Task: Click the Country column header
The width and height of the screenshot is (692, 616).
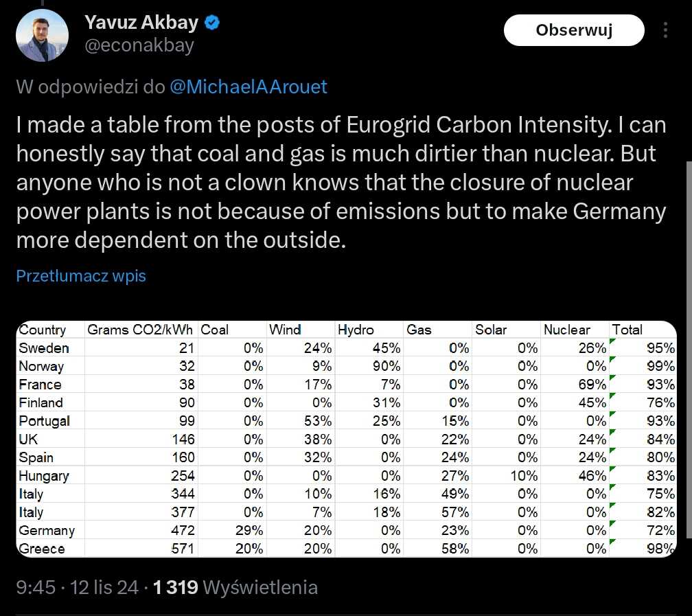Action: tap(43, 330)
